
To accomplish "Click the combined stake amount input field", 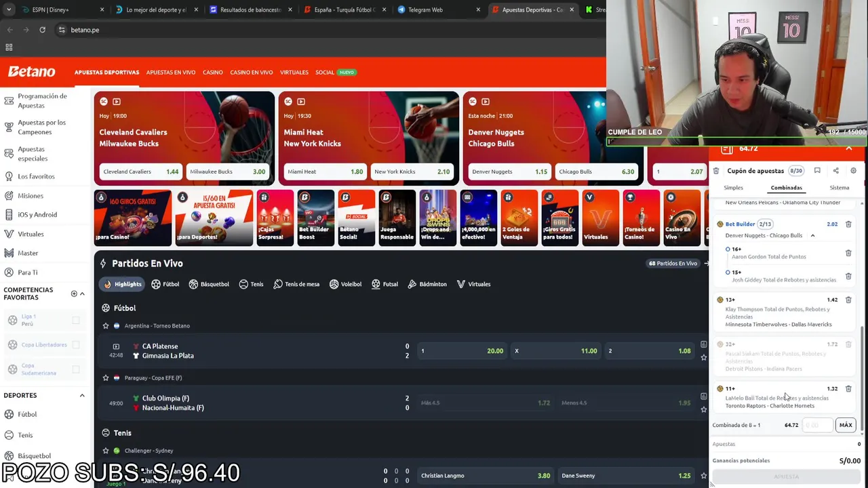I will click(x=818, y=425).
